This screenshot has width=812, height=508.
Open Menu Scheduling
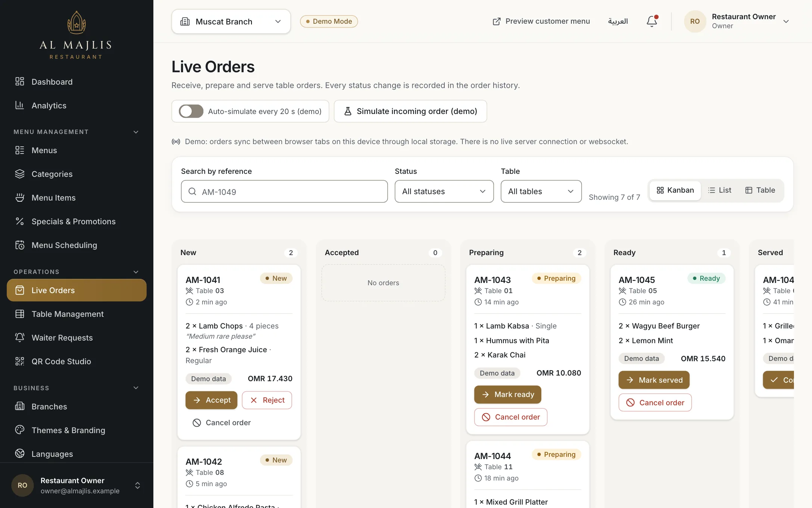77,245
